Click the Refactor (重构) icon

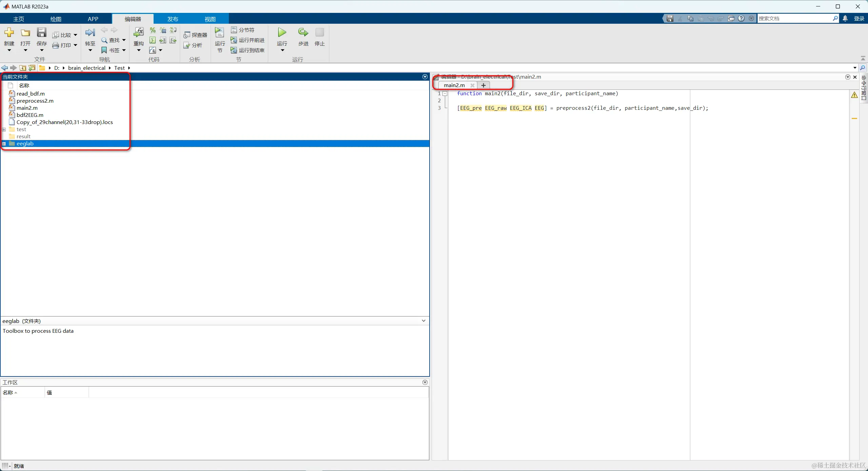[138, 33]
